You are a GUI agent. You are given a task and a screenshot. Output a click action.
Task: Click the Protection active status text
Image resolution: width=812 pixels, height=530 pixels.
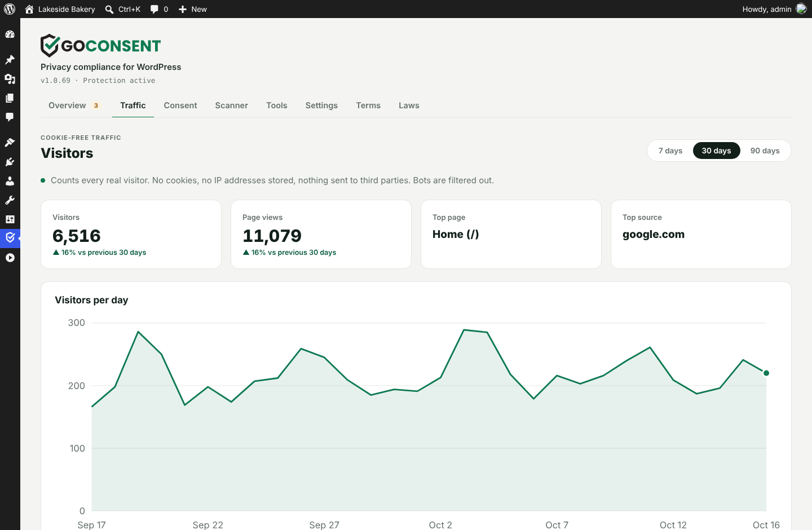pos(119,81)
